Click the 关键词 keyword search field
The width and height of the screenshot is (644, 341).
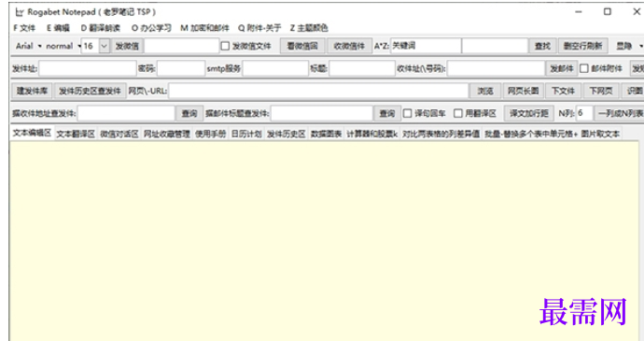tap(425, 46)
